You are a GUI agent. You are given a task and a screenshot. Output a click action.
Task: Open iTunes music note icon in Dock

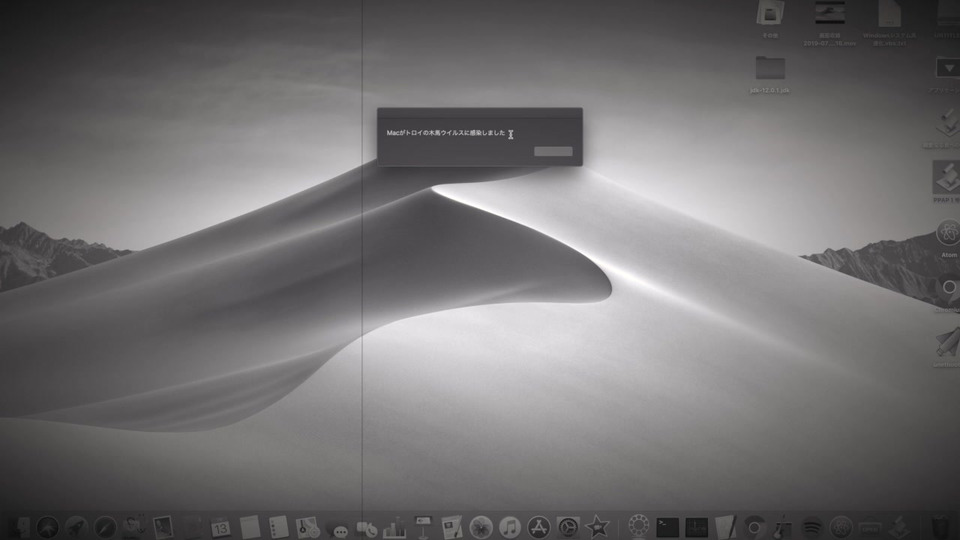(x=509, y=527)
